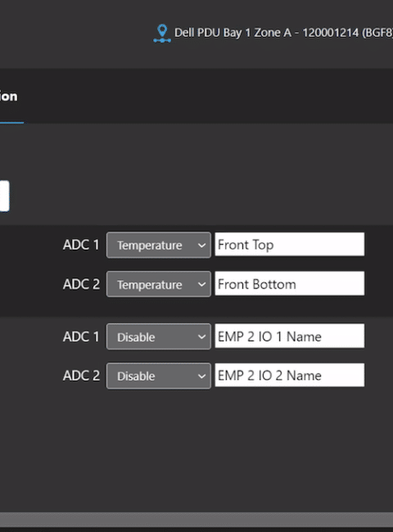Focus the EMP 2 IO 2 Name field

tap(290, 375)
